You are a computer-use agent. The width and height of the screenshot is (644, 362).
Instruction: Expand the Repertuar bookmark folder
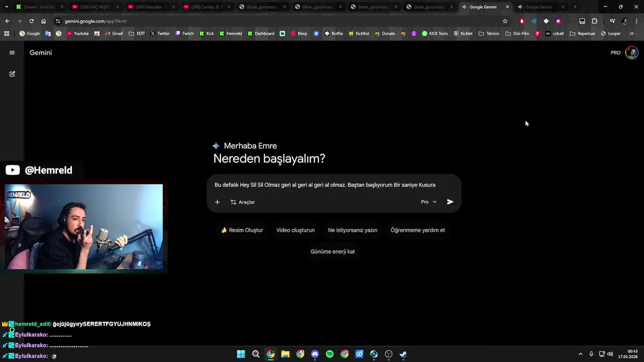tap(583, 34)
